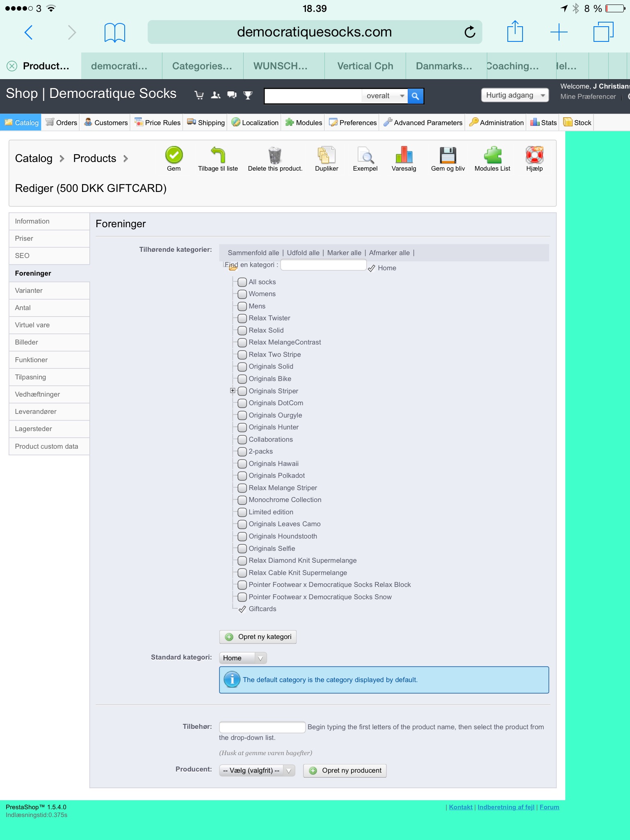Image resolution: width=630 pixels, height=840 pixels.
Task: Click the messages speech bubble icon in header
Action: [x=232, y=95]
